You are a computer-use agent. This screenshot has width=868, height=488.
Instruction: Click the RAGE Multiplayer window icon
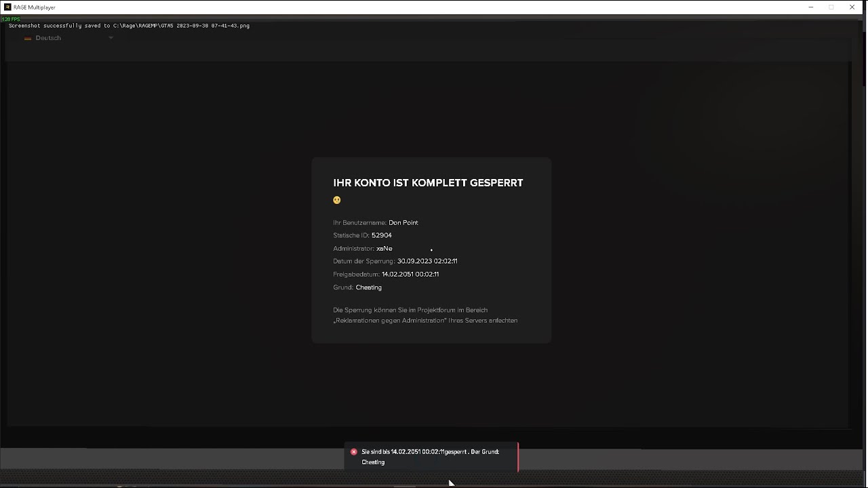[7, 7]
